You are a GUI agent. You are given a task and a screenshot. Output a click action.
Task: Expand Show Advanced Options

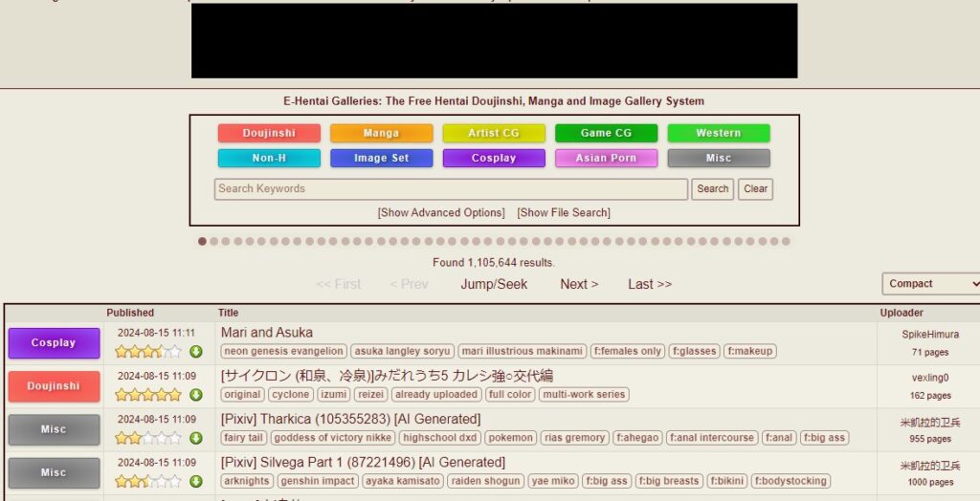(441, 212)
